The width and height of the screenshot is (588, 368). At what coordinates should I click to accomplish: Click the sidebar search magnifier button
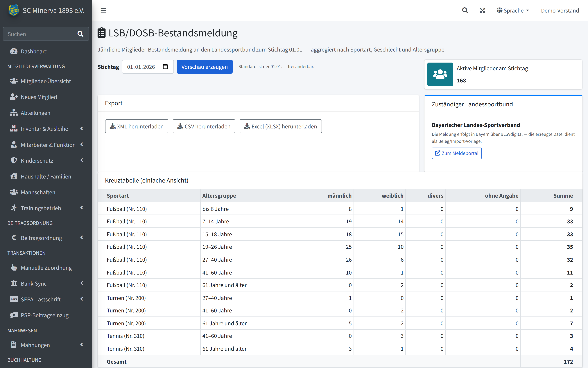[80, 34]
